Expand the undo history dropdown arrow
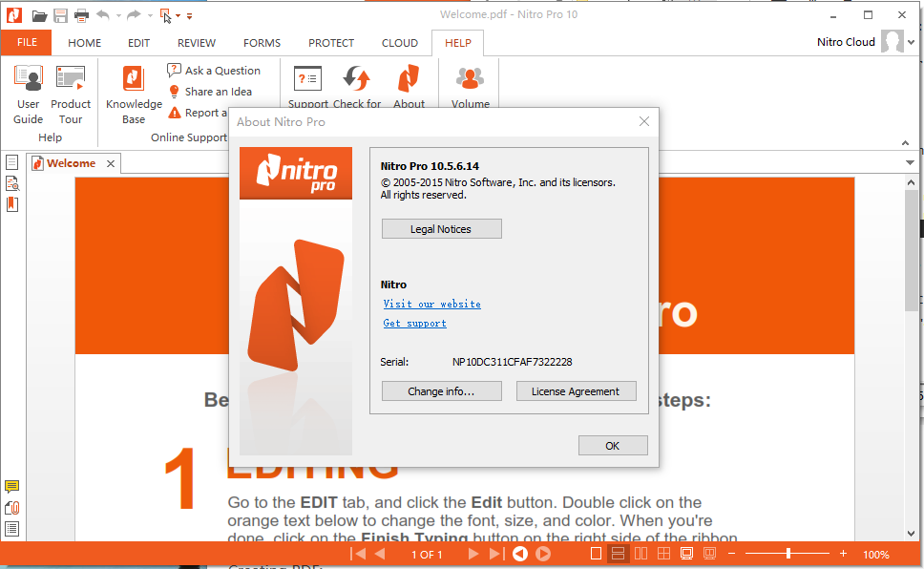The image size is (924, 569). point(118,15)
